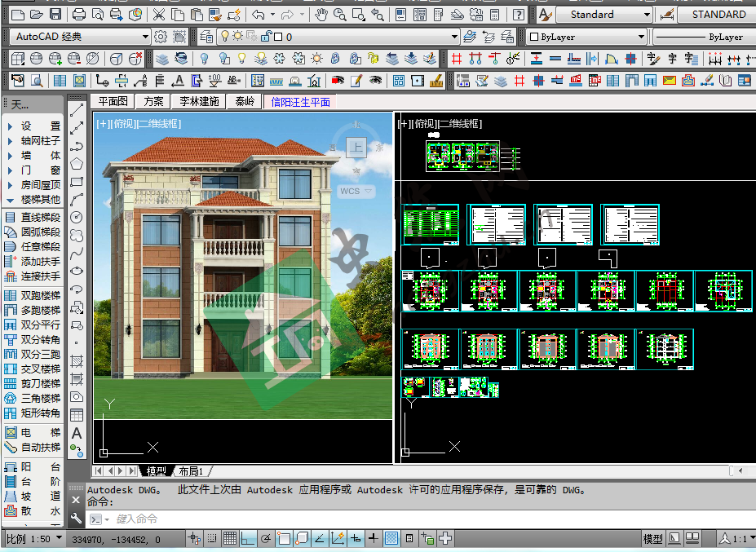Open the WCS coordinate system dropdown

click(356, 192)
